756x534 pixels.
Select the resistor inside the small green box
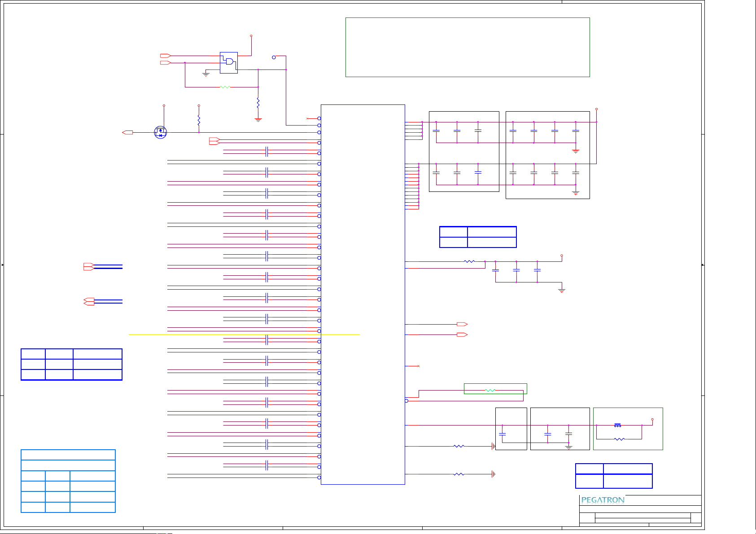tap(490, 391)
